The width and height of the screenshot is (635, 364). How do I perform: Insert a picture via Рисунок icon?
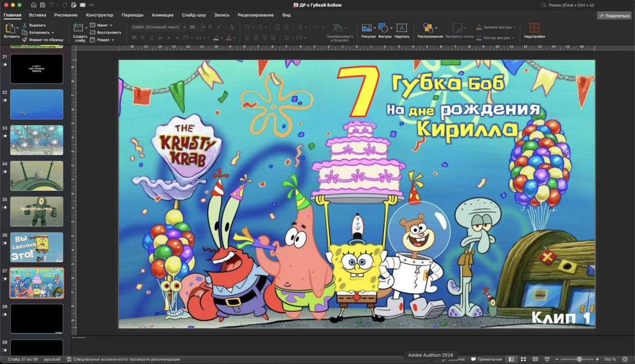click(366, 27)
